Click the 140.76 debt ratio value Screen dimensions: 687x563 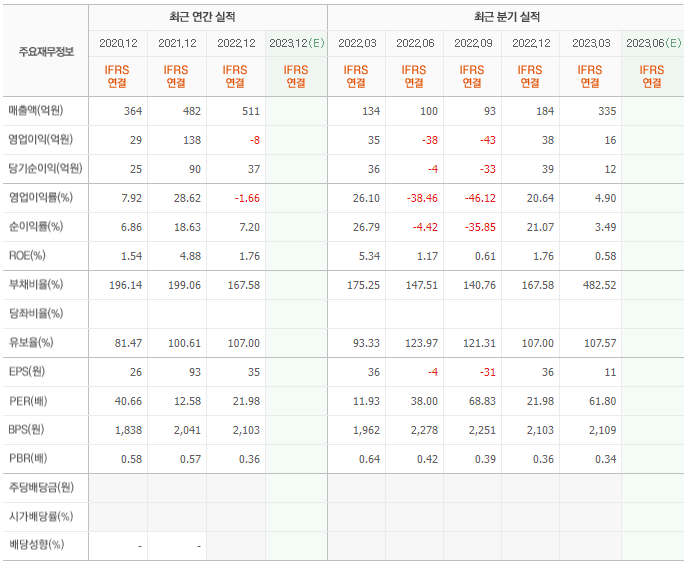[479, 285]
